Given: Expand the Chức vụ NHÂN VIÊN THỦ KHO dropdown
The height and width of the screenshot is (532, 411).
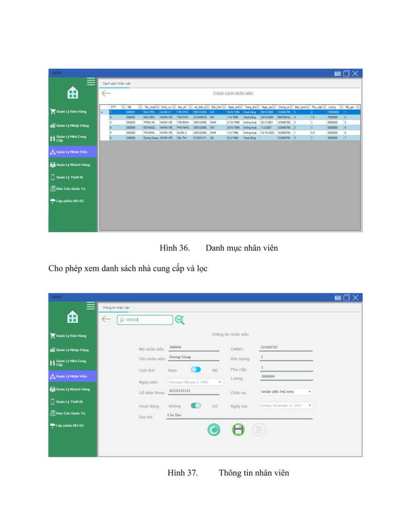Looking at the screenshot, I should [310, 392].
